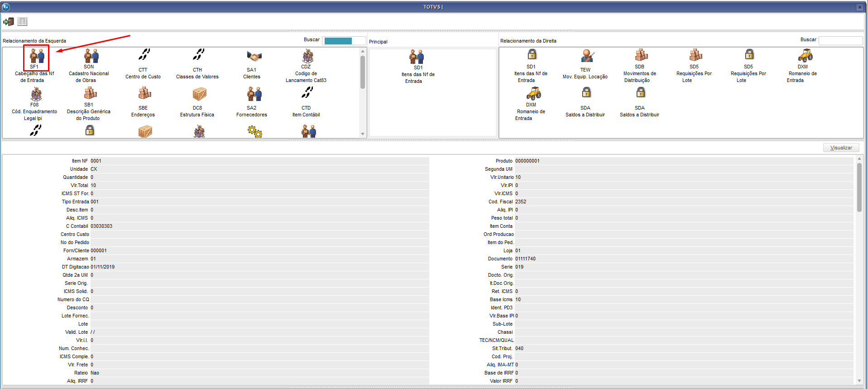The width and height of the screenshot is (868, 389).
Task: Click the Valid. Lote date field
Action: click(x=259, y=332)
